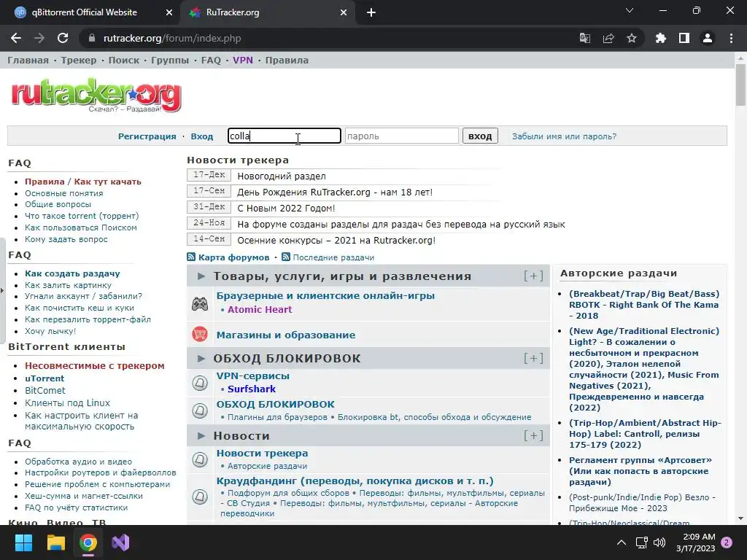The image size is (747, 560).
Task: Open the notification badge in tray
Action: (727, 542)
